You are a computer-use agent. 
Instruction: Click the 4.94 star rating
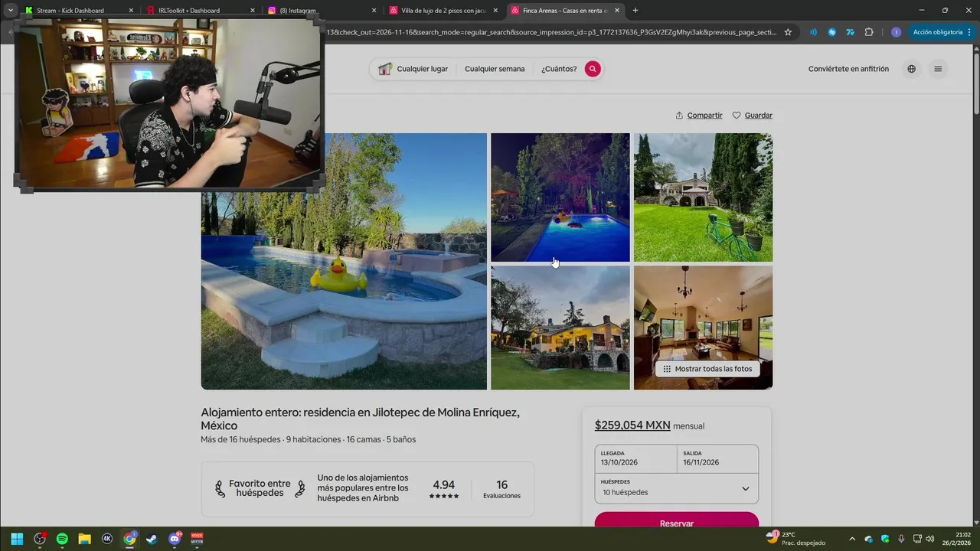point(444,489)
